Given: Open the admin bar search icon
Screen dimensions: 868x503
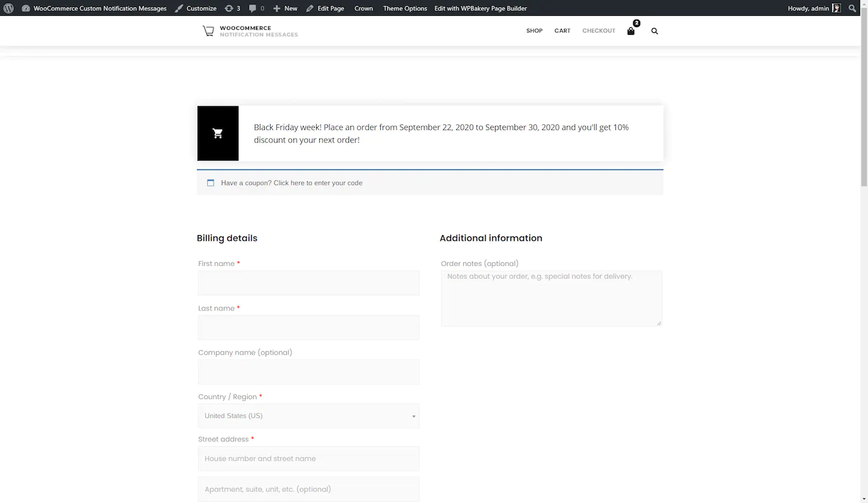Looking at the screenshot, I should point(853,8).
